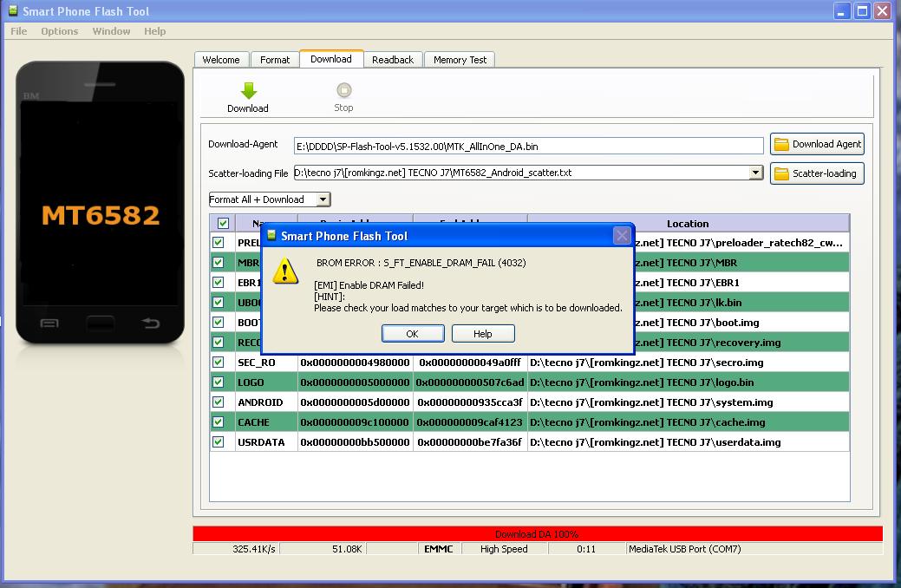Click begin address 0x0000000005d00000

(x=356, y=402)
